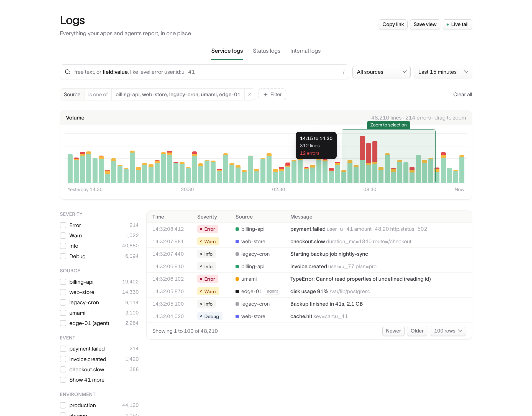The image size is (532, 416).
Task: Click the Save view button
Action: 425,24
